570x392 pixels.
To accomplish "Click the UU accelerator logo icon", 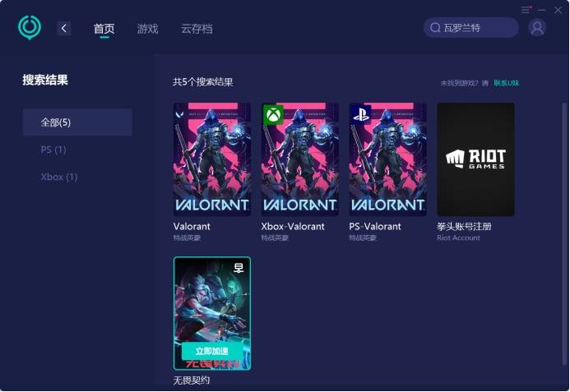I will tap(30, 28).
